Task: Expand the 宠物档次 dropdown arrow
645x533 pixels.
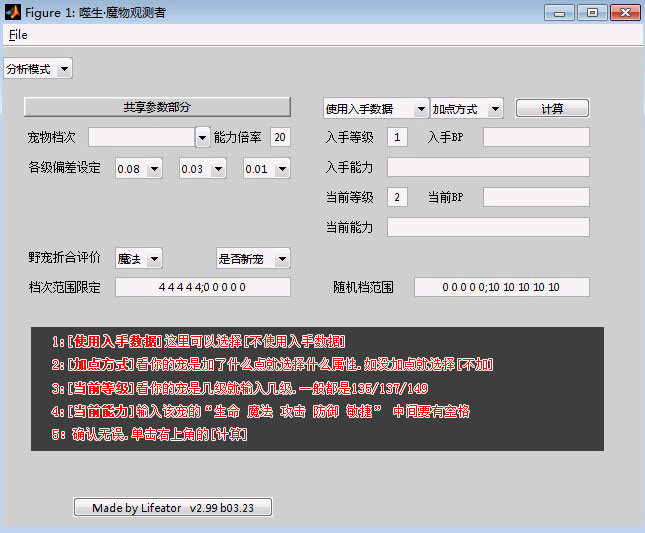Action: 202,137
